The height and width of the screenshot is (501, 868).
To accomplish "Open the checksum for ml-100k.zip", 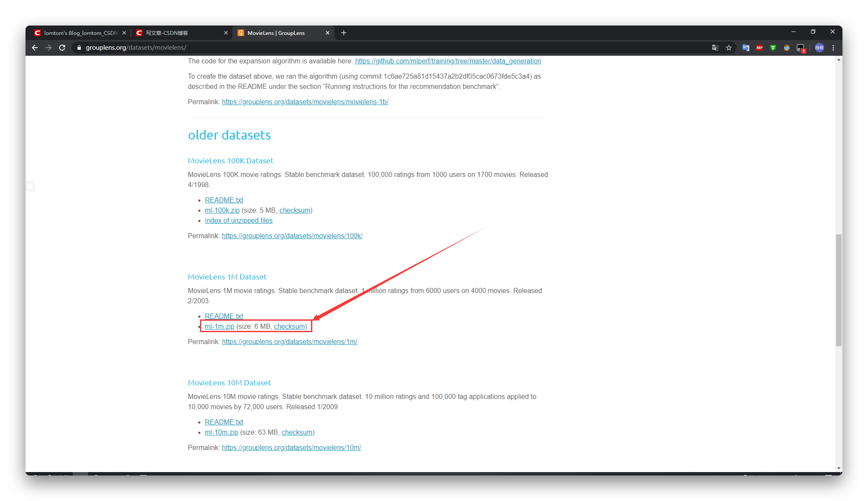I will (294, 211).
